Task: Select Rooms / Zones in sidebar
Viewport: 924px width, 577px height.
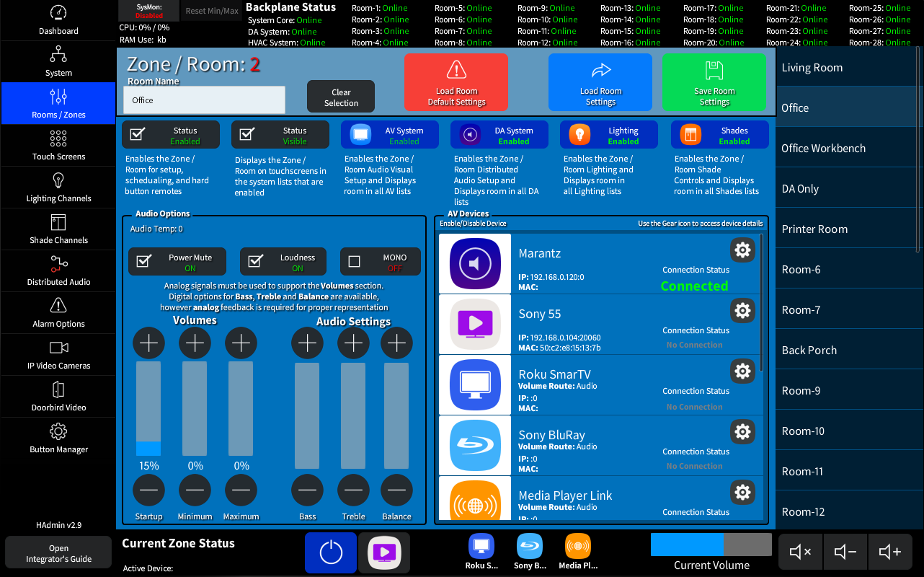Action: point(58,104)
